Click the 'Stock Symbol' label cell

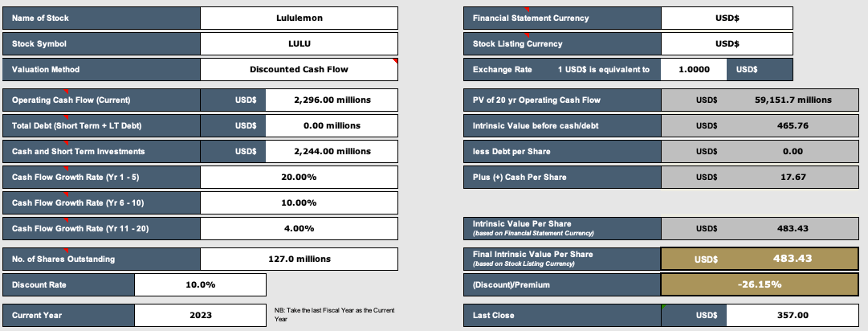point(102,43)
